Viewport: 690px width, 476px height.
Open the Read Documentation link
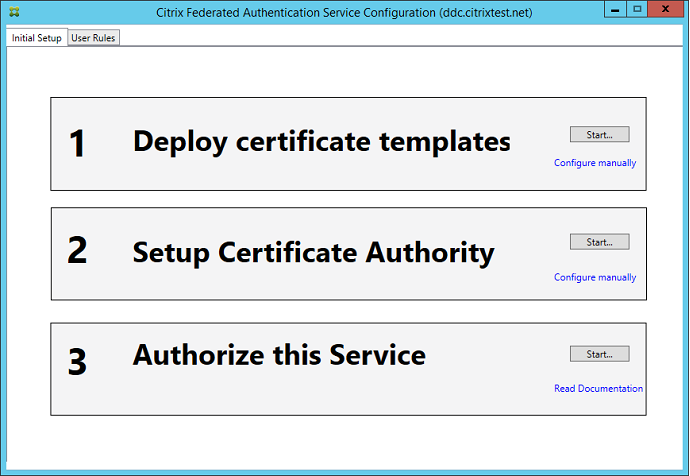pyautogui.click(x=598, y=388)
